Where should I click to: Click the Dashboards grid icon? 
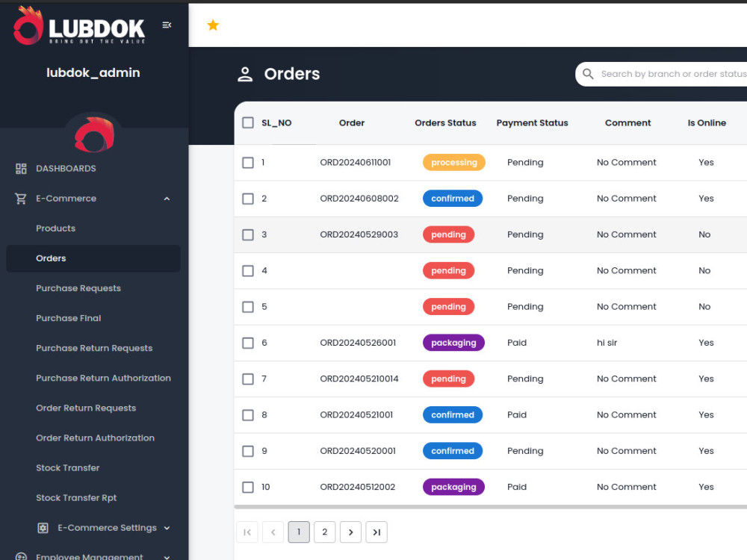[21, 169]
